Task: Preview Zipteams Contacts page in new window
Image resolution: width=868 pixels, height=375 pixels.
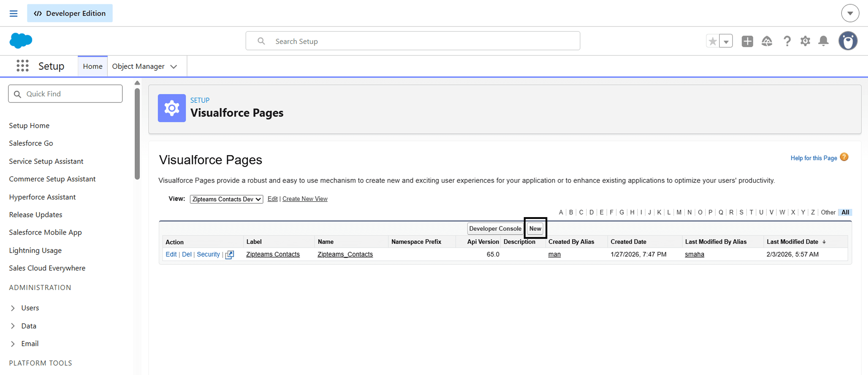Action: 230,255
